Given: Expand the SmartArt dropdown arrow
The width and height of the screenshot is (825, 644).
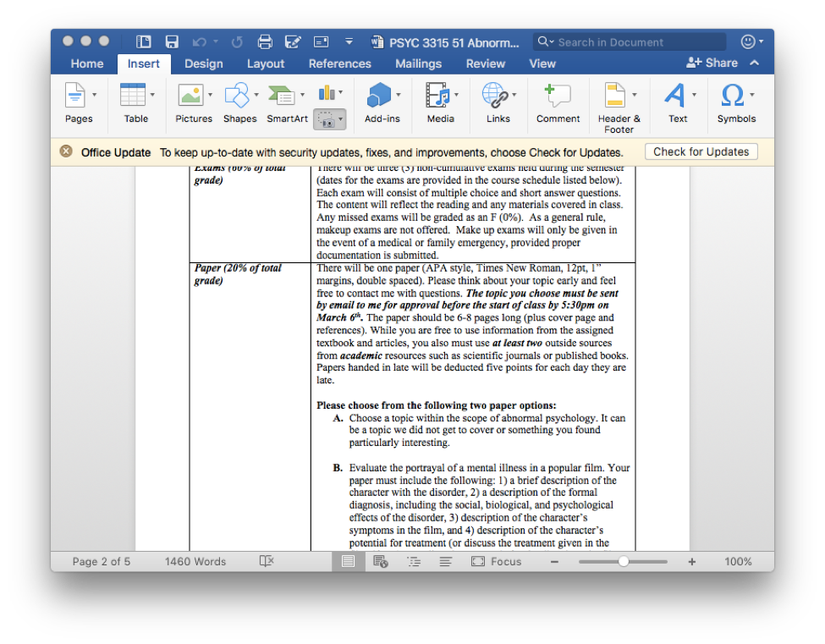Looking at the screenshot, I should 303,95.
